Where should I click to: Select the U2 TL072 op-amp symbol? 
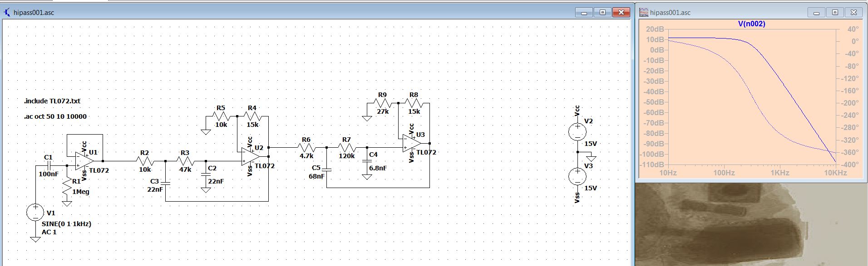(251, 156)
